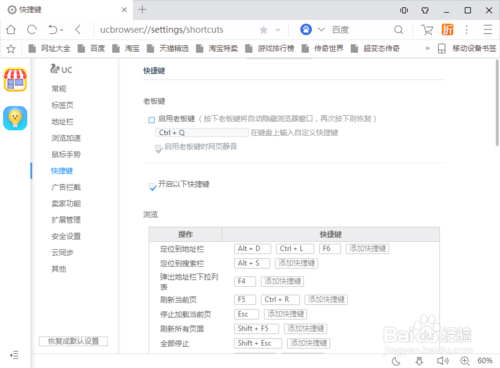Open the undo closed tab dropdown arrow
The height and width of the screenshot is (368, 500).
point(62,30)
